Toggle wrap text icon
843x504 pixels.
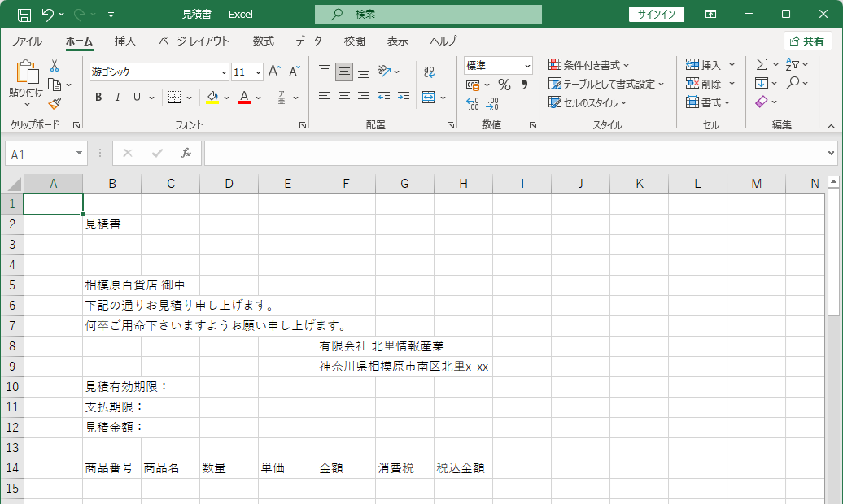(x=429, y=71)
